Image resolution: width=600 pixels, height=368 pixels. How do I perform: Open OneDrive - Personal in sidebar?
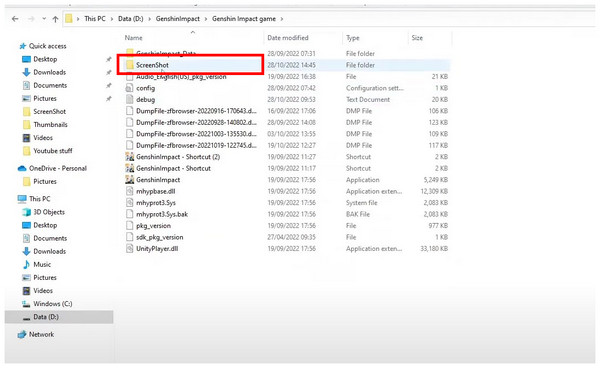pyautogui.click(x=52, y=168)
